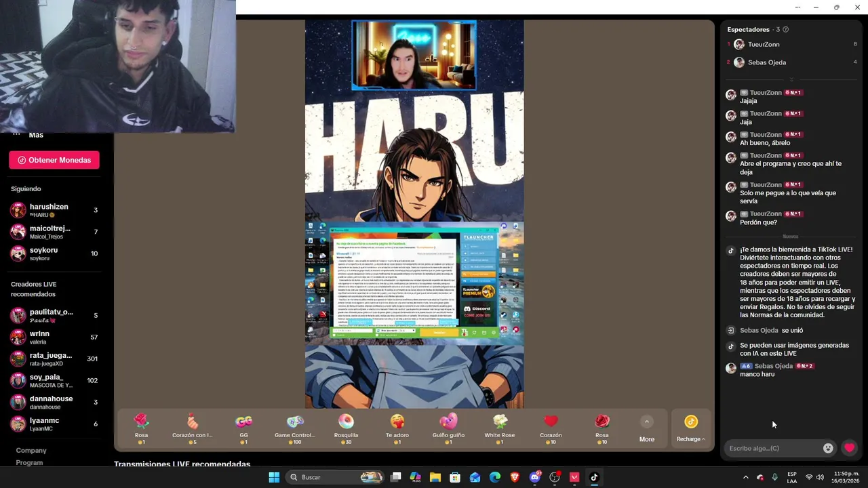The height and width of the screenshot is (488, 868).
Task: Send the Te adoro gift
Action: 397,429
